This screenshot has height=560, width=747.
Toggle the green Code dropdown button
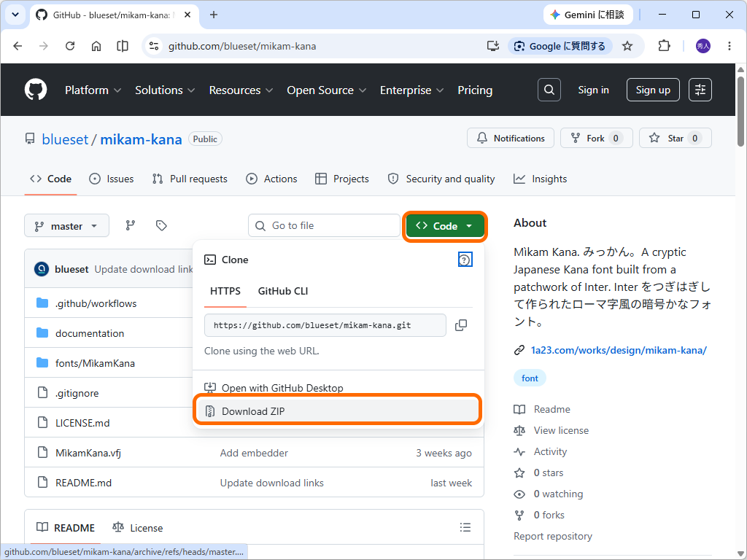click(445, 226)
